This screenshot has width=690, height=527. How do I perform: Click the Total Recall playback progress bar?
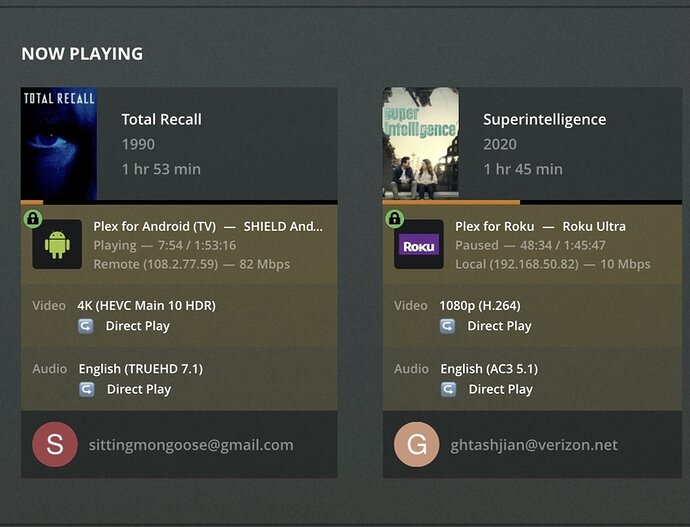click(179, 202)
